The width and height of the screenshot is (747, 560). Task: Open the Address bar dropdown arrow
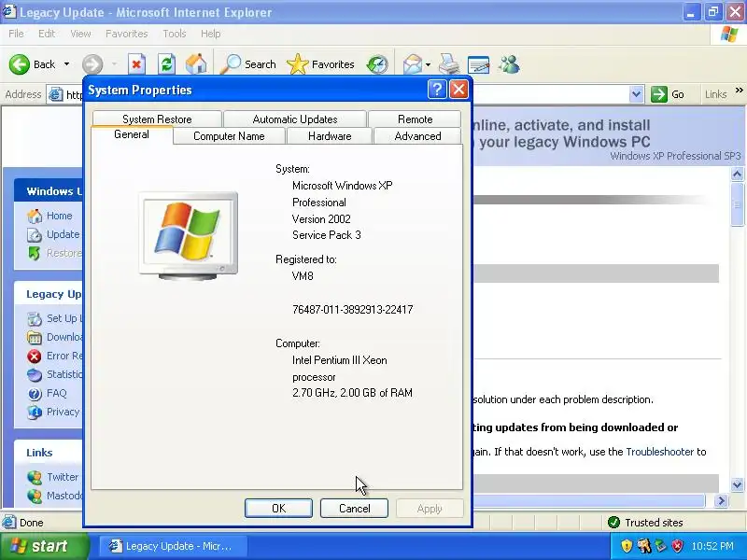[636, 94]
